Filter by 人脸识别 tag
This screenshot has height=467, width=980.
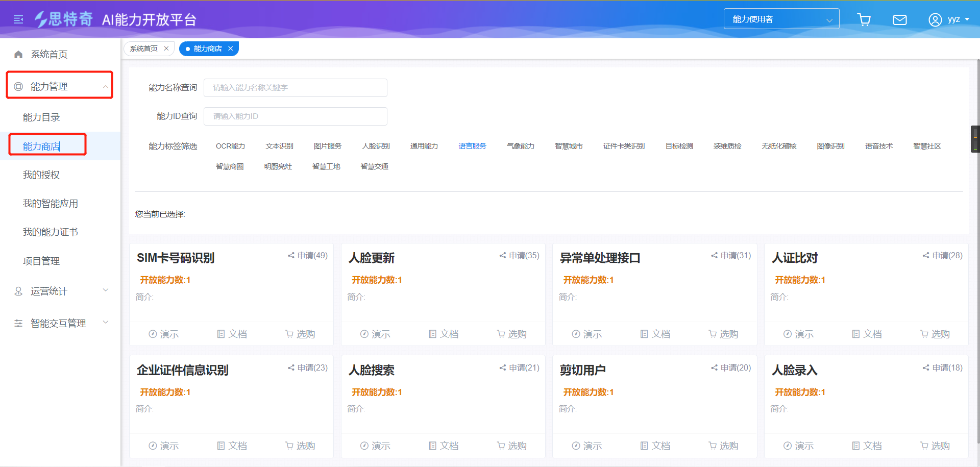376,146
